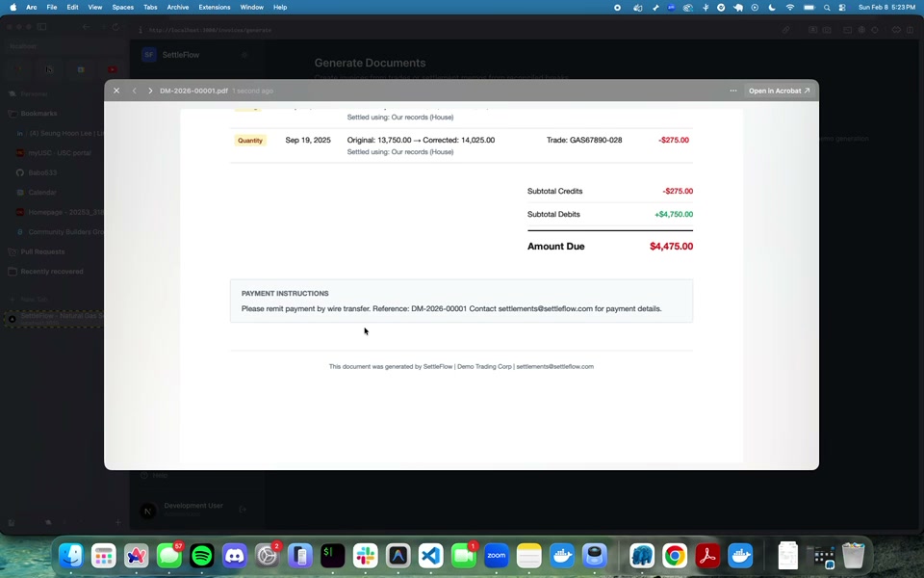This screenshot has width=924, height=578.
Task: Click the Open in Acrobat button
Action: [779, 91]
